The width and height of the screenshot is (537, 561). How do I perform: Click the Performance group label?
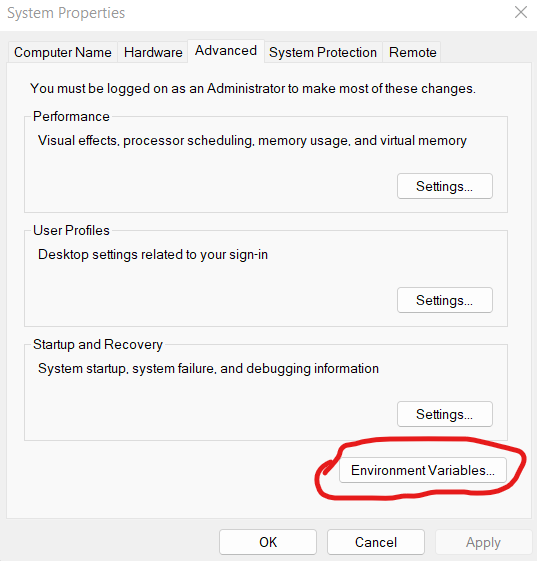pos(71,116)
